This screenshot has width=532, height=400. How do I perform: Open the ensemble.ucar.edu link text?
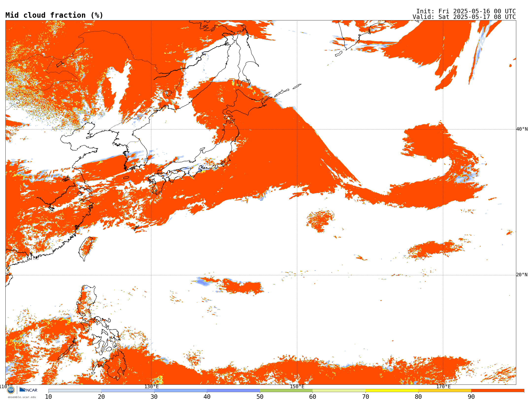coord(22,397)
